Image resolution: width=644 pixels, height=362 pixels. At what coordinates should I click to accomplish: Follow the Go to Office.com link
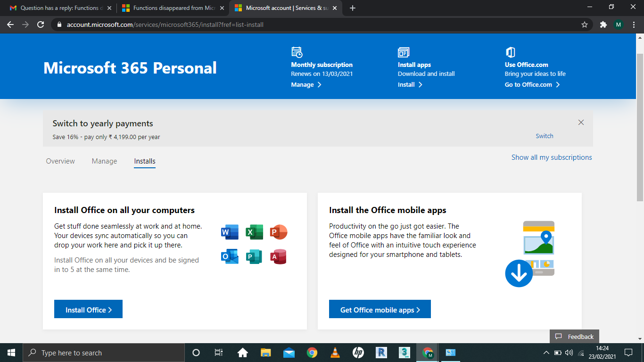pyautogui.click(x=532, y=85)
